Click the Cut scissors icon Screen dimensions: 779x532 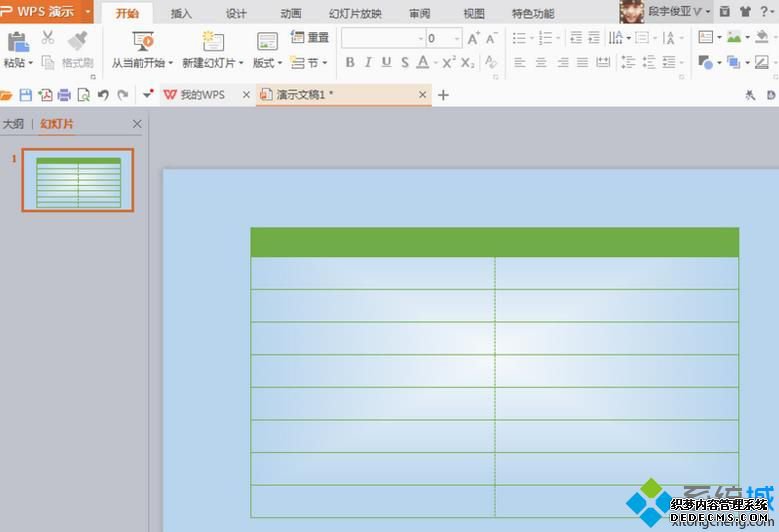tap(48, 37)
